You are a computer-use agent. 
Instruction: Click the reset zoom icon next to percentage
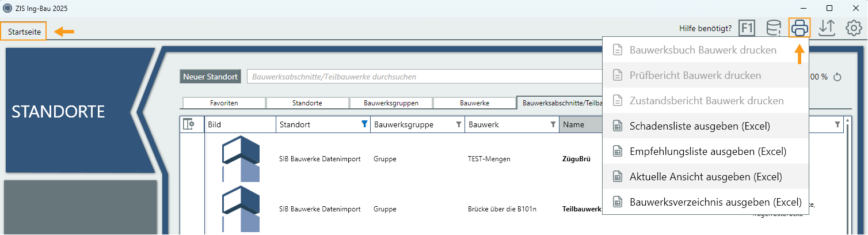click(x=837, y=77)
